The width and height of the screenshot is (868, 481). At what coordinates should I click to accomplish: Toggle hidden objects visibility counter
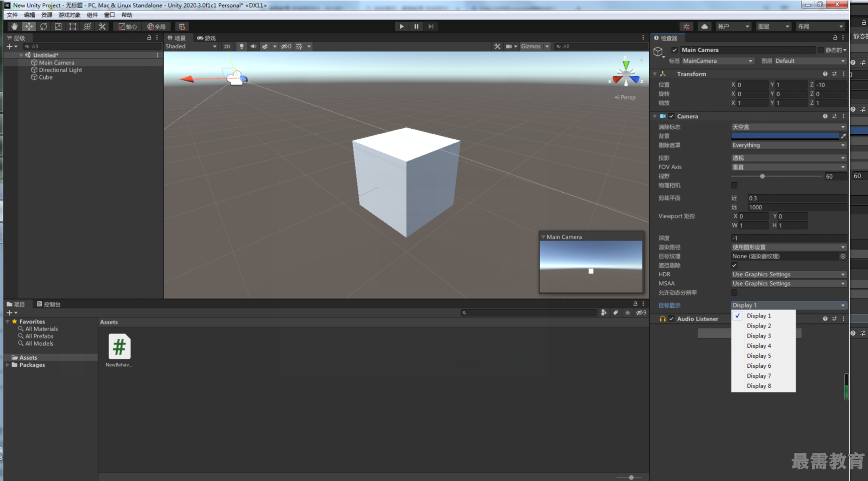click(286, 46)
